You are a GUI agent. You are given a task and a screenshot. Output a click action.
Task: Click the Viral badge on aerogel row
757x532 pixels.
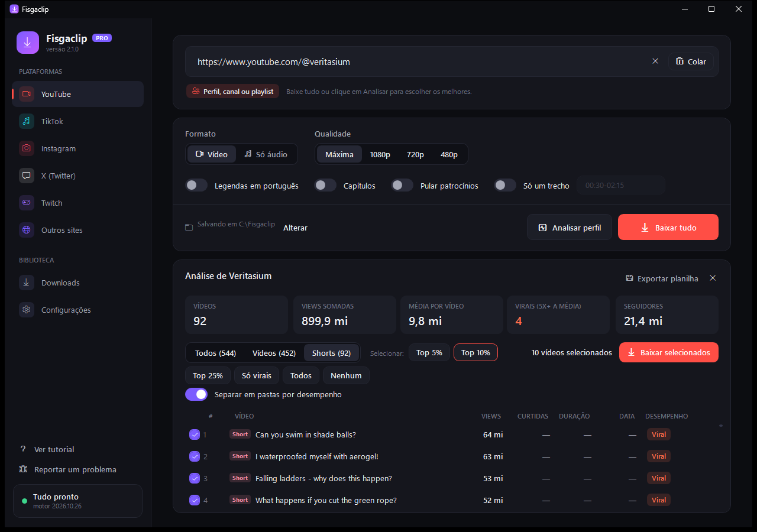coord(659,456)
